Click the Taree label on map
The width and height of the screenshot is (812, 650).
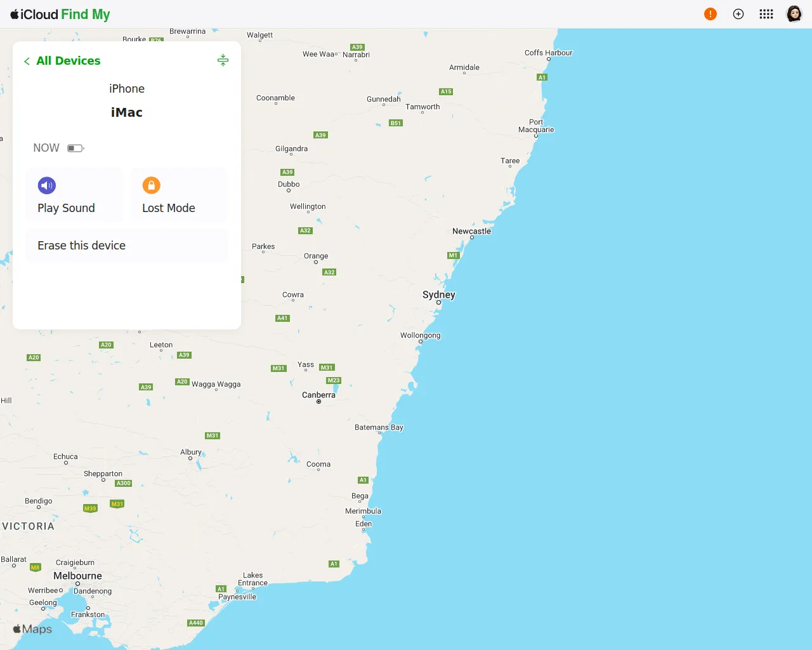pyautogui.click(x=510, y=161)
